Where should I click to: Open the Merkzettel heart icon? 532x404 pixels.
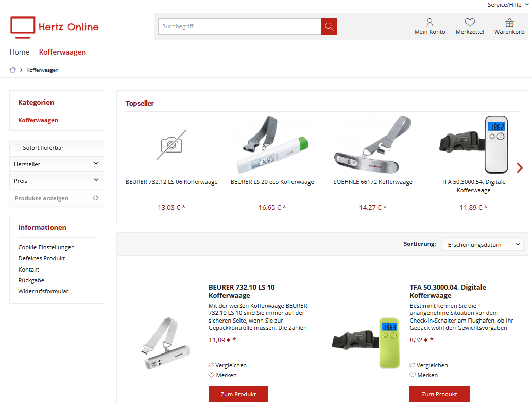point(470,22)
